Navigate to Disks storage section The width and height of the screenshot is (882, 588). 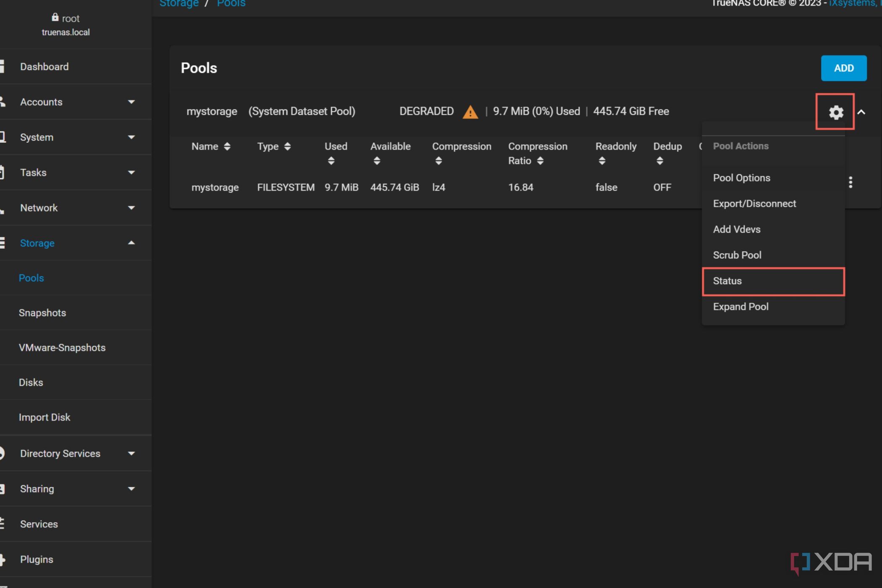coord(31,382)
